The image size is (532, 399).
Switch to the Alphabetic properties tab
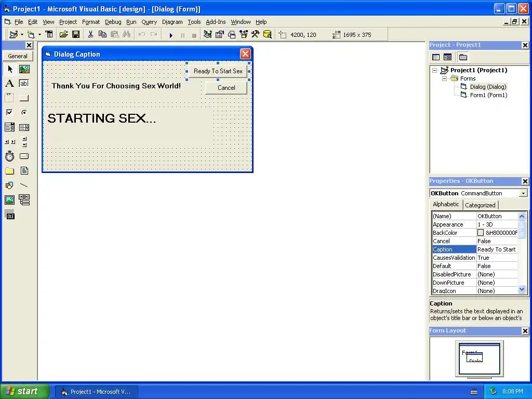446,204
